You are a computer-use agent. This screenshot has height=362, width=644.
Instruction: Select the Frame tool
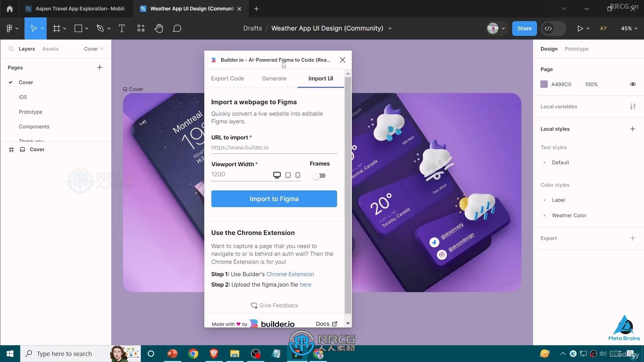56,28
